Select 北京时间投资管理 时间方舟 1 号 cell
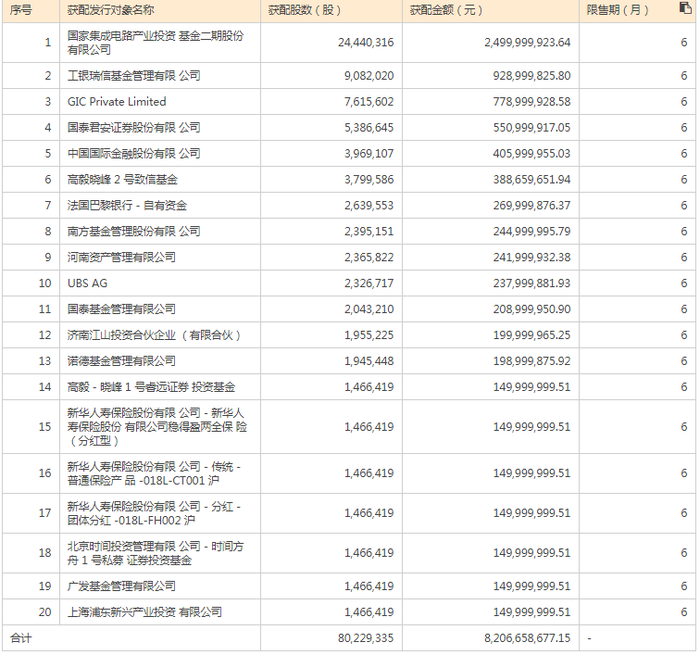This screenshot has height=655, width=700. point(160,553)
